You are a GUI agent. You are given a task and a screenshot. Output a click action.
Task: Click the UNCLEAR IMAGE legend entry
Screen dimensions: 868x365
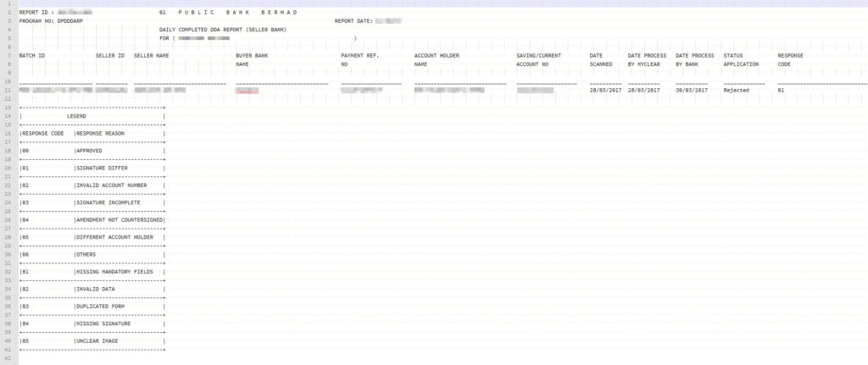(97, 340)
